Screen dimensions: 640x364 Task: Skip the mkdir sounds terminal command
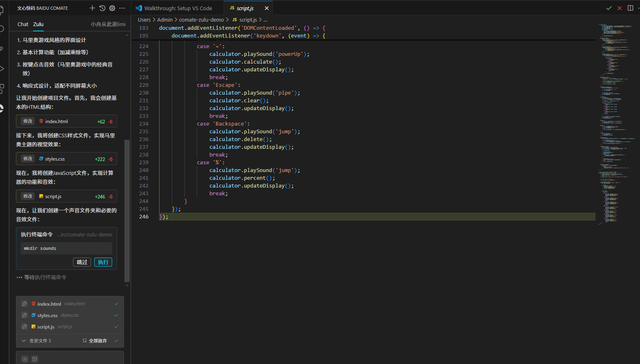(x=82, y=262)
